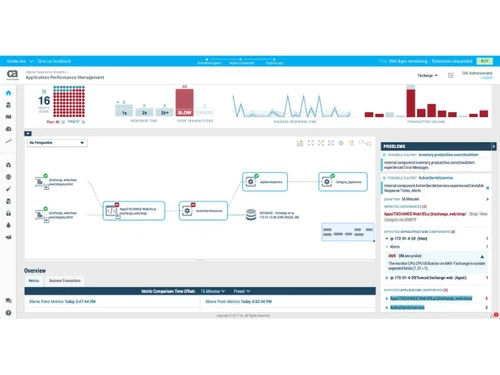500x375 pixels.
Task: Open the padlock security icon in the sidebar
Action: pos(8,213)
